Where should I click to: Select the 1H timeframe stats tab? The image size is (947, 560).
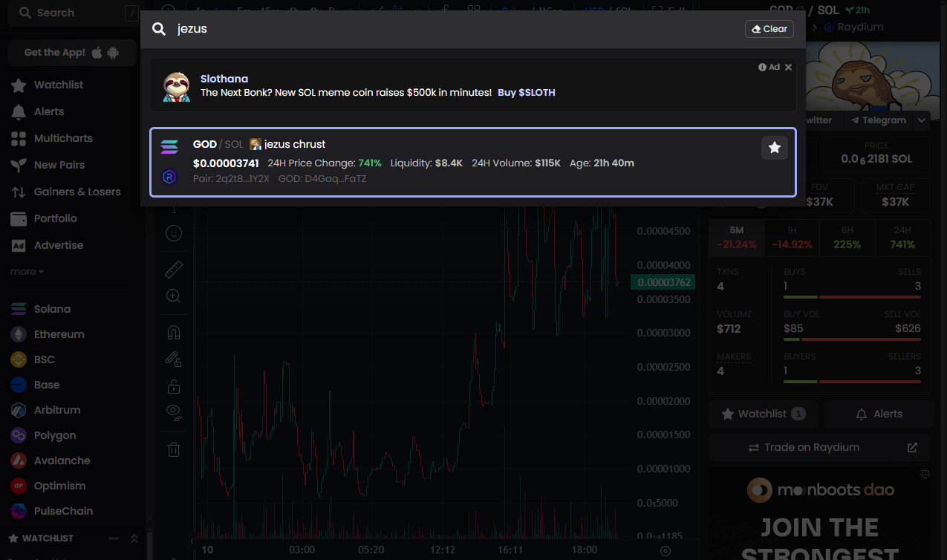pyautogui.click(x=792, y=238)
